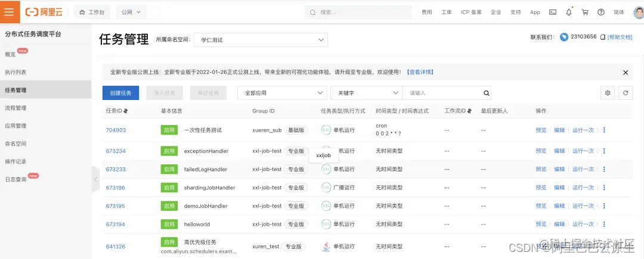Open ICP 备案 in top bar
This screenshot has height=259, width=644.
coord(471,13)
